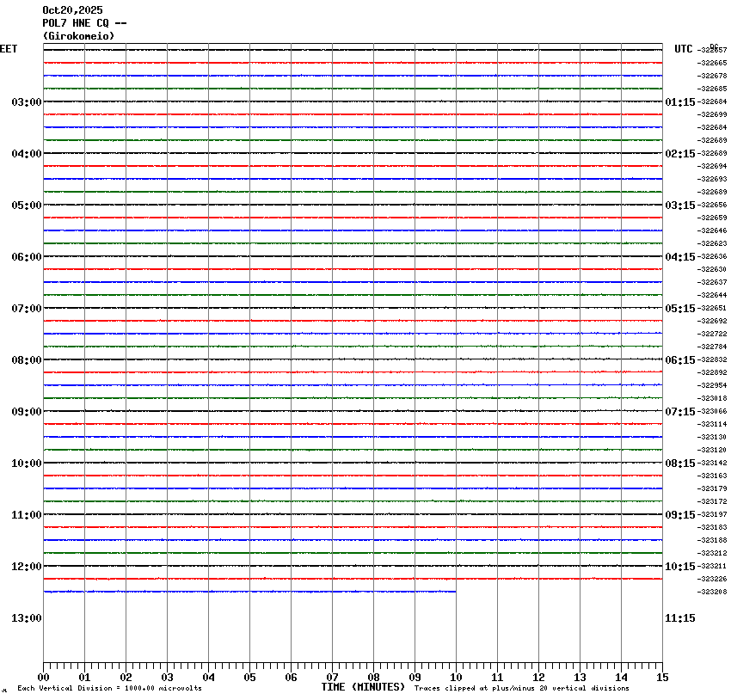Click the 15 minute mark on the x-axis
The image size is (731, 700).
(662, 678)
